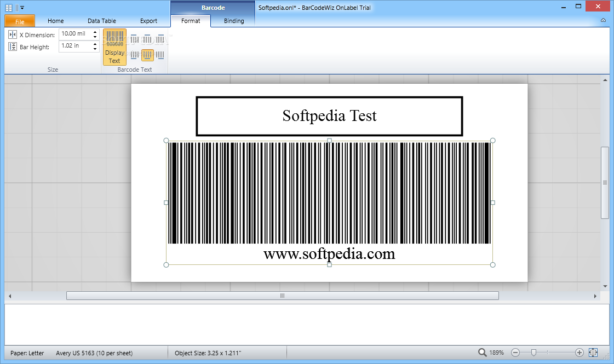This screenshot has width=614, height=364.
Task: Click Avery US 5163 (10 per sheet) status text
Action: click(x=94, y=353)
